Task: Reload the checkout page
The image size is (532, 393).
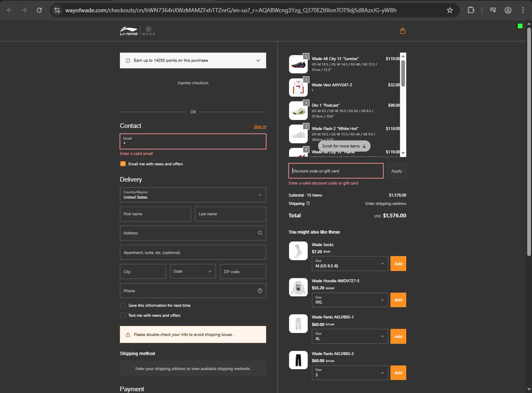Action: click(x=39, y=10)
